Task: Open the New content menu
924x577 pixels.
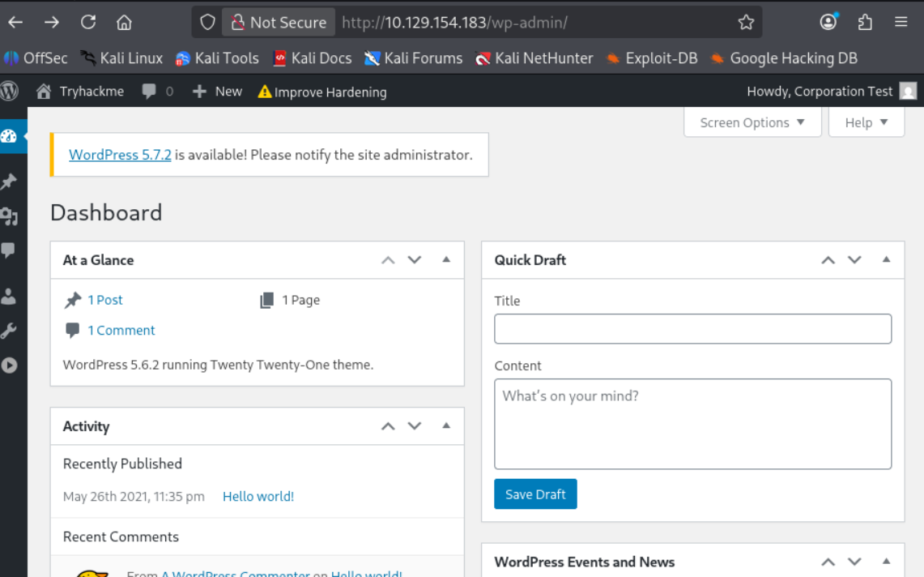Action: (218, 92)
